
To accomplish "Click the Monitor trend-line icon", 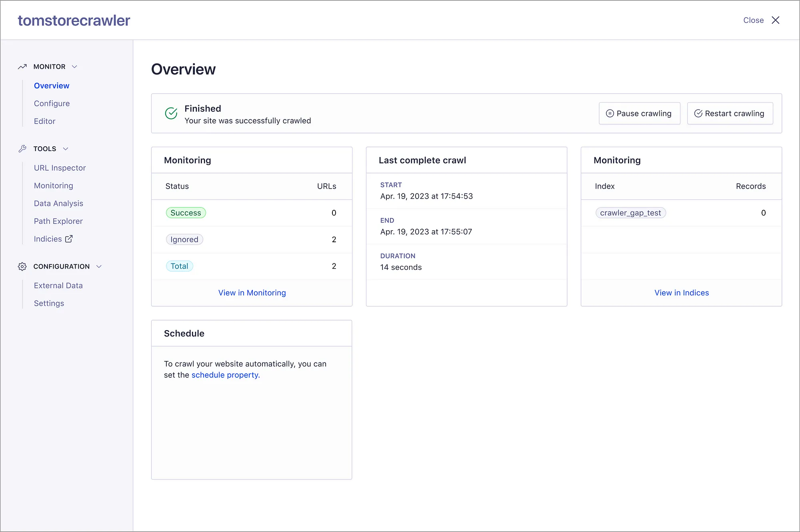I will coord(22,67).
